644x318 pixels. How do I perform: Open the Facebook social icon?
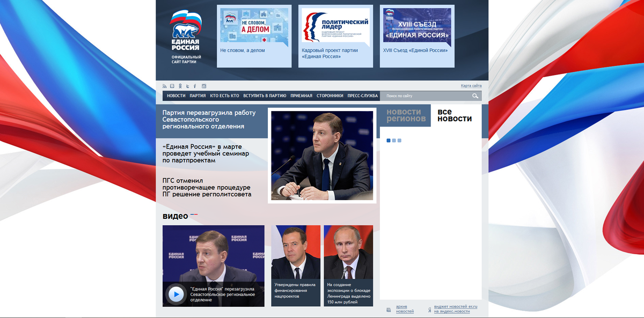(195, 86)
